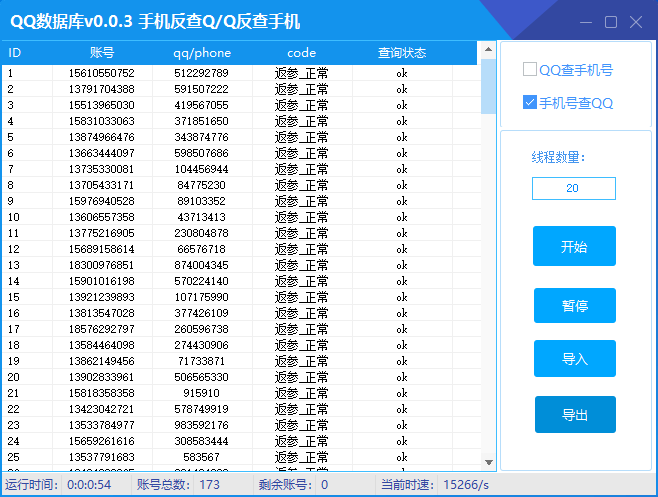Select account cell 13584464098

click(x=102, y=345)
